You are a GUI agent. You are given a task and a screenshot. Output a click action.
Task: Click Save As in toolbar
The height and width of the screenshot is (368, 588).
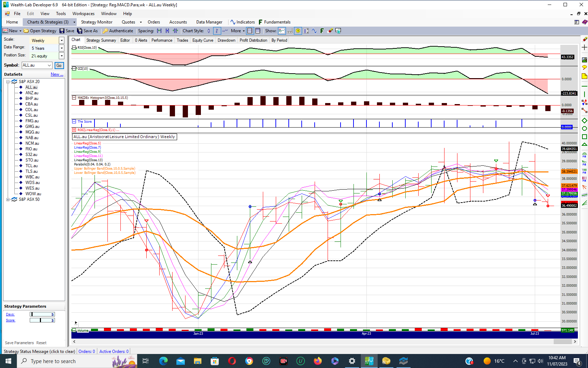pos(87,31)
